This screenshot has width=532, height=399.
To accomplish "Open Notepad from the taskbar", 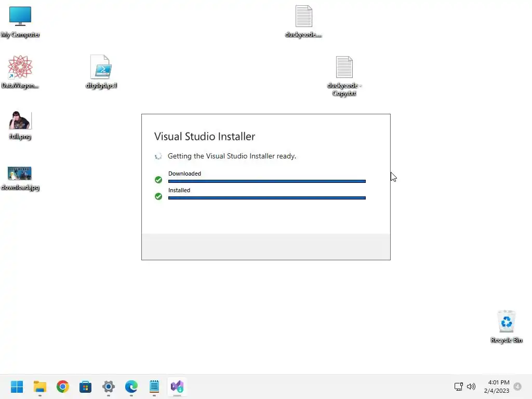I will pyautogui.click(x=154, y=387).
